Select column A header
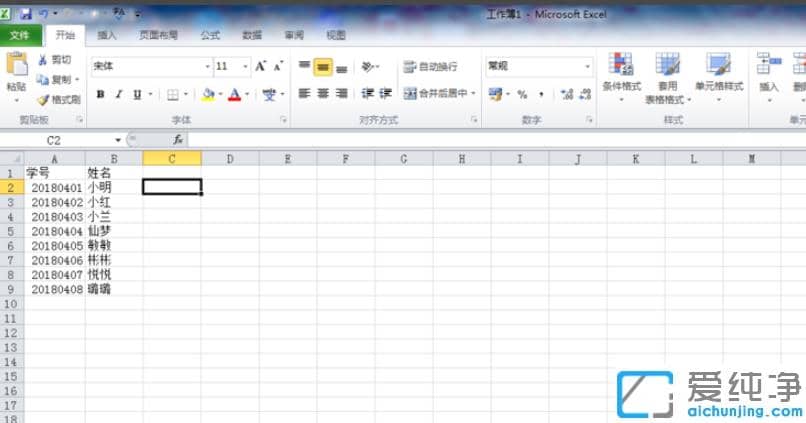This screenshot has width=806, height=423. tap(54, 159)
